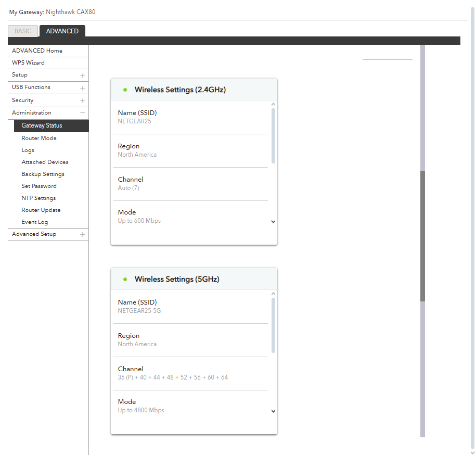
Task: View the Event Log
Action: click(x=35, y=222)
